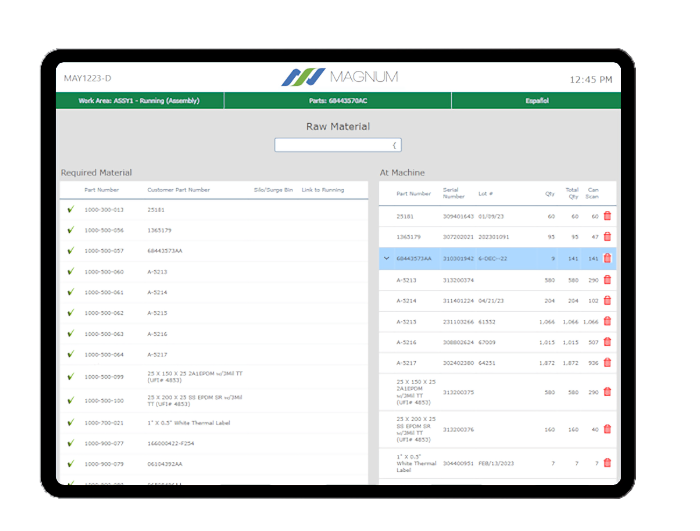Click checkmark next to 1000-500-062
Screen dimensions: 700x531
point(71,313)
